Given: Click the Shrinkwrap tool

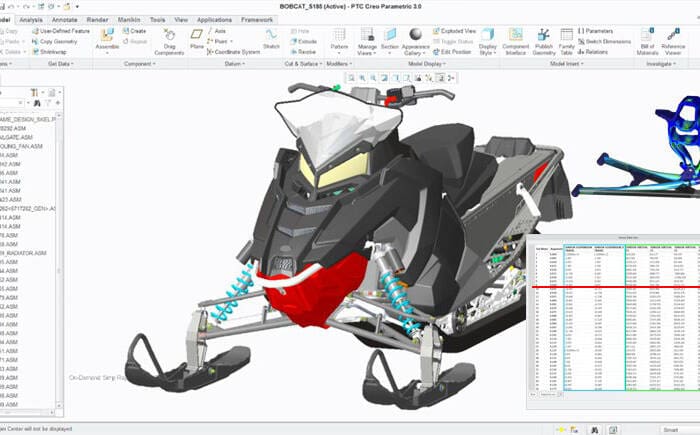Looking at the screenshot, I should pyautogui.click(x=49, y=52).
